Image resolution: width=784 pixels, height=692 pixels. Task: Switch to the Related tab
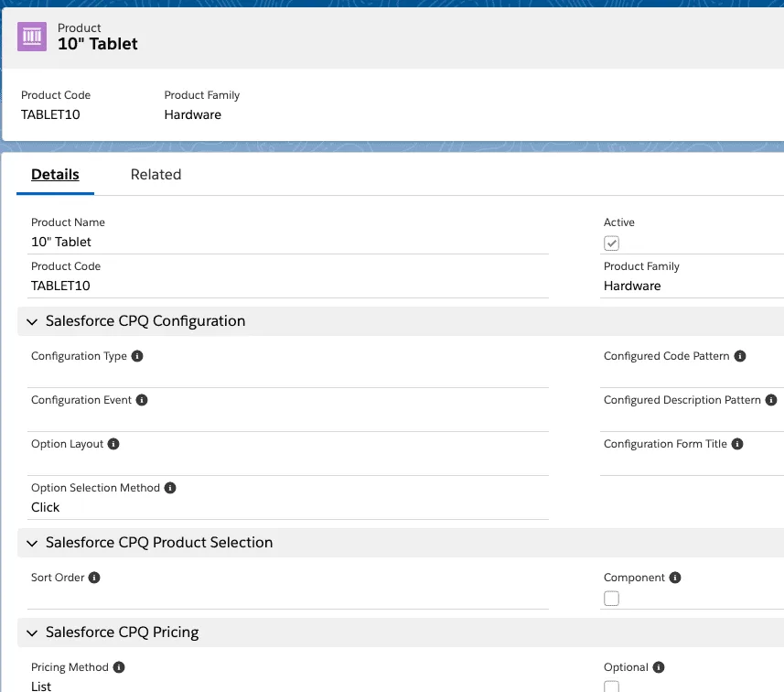(156, 175)
